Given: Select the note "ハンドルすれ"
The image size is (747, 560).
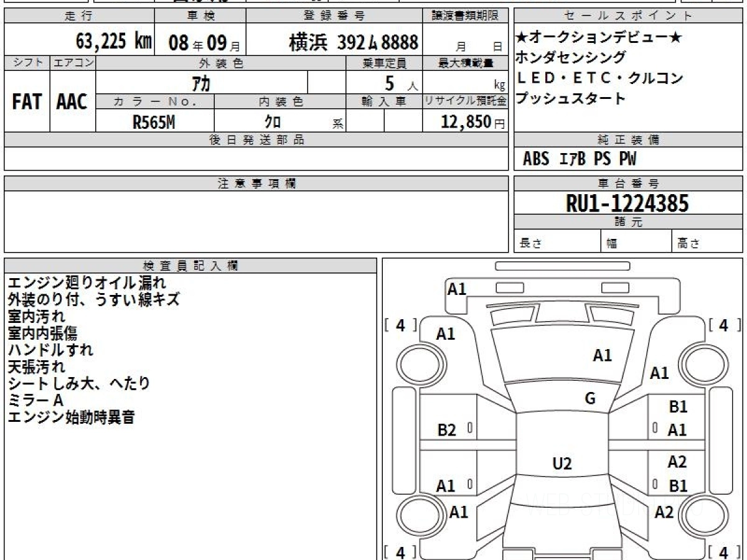Looking at the screenshot, I should [50, 350].
